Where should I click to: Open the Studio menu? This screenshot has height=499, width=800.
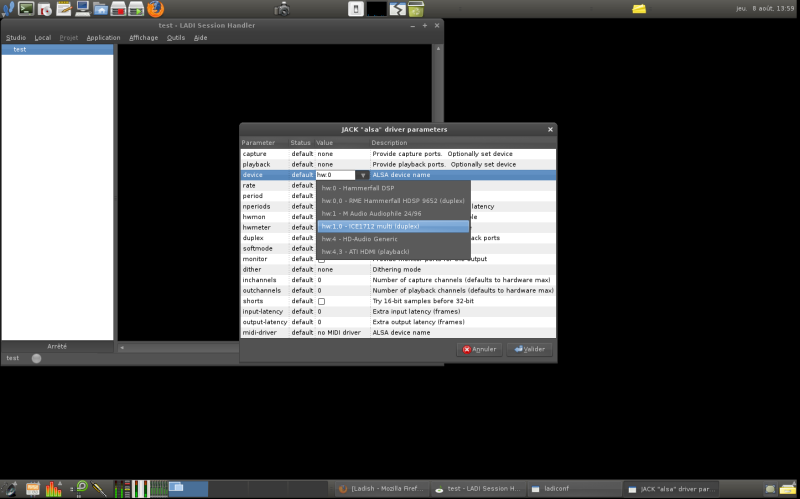click(16, 38)
